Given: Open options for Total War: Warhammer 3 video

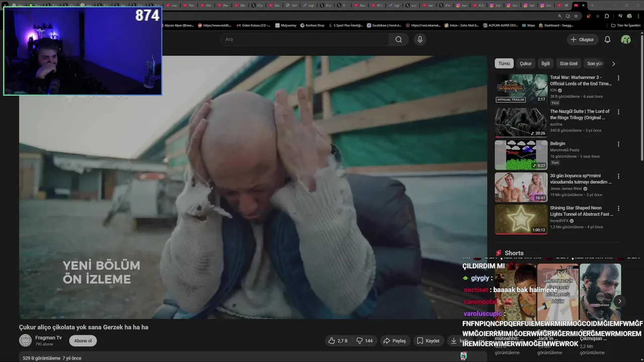Looking at the screenshot, I should point(618,78).
